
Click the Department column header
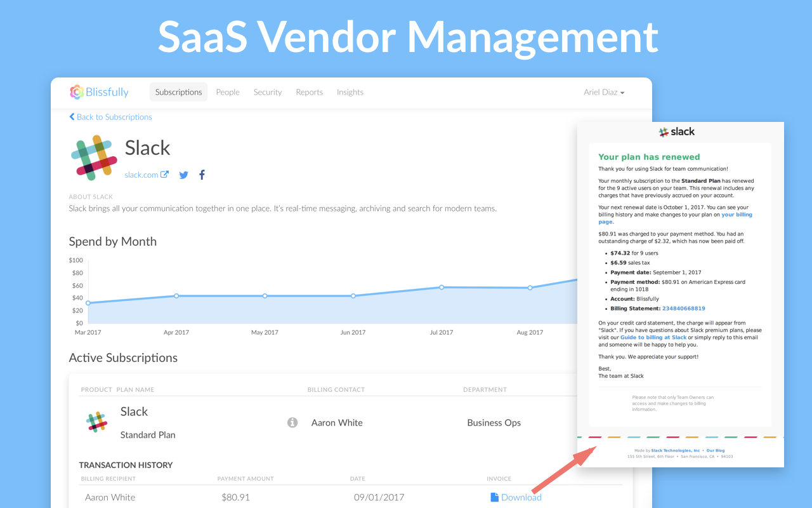pos(485,389)
